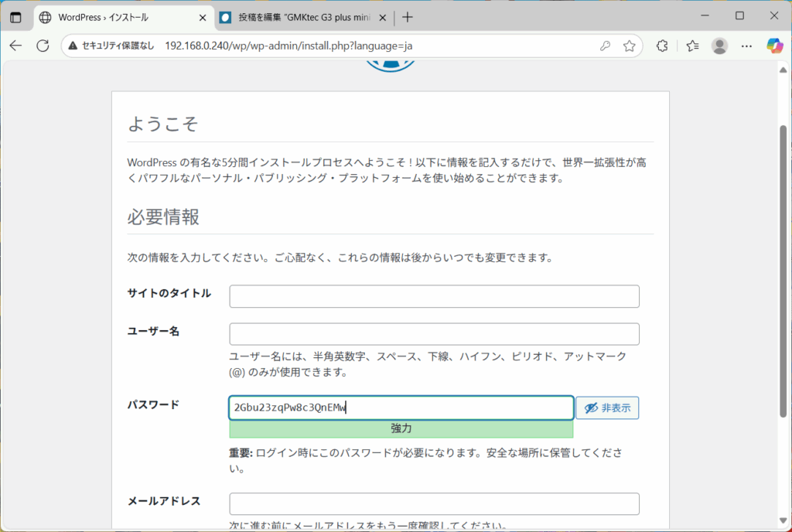This screenshot has width=792, height=532.
Task: Toggle password visibility with 非表示 button
Action: (x=607, y=408)
